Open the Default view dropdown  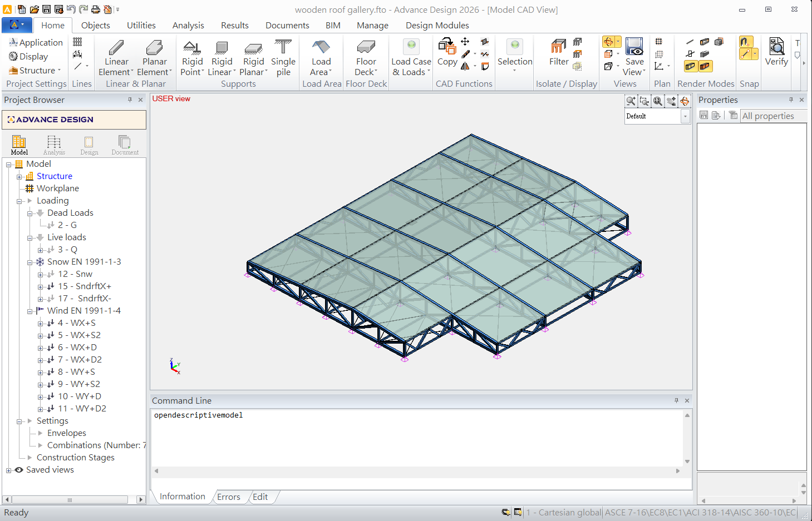[685, 116]
